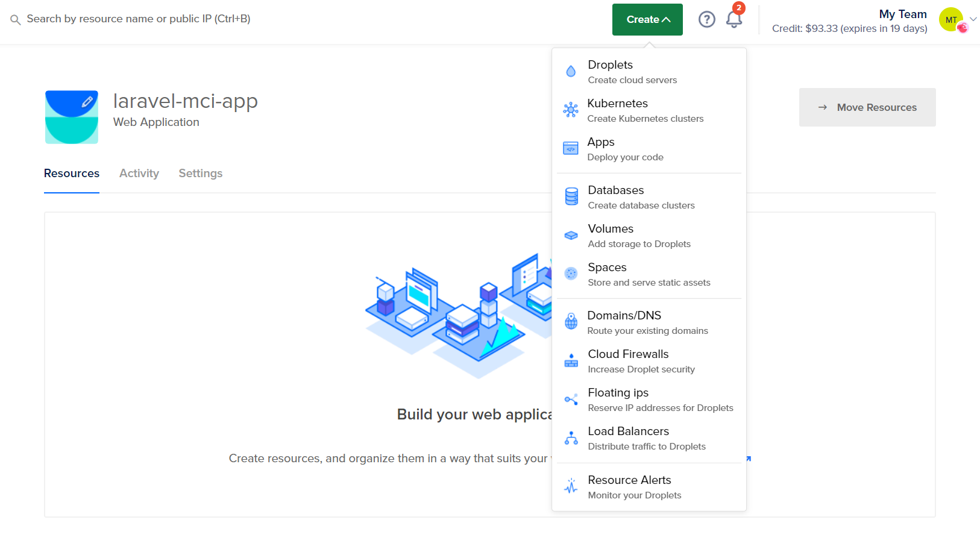Click the Volumes disk icon
The width and height of the screenshot is (980, 546).
click(571, 235)
